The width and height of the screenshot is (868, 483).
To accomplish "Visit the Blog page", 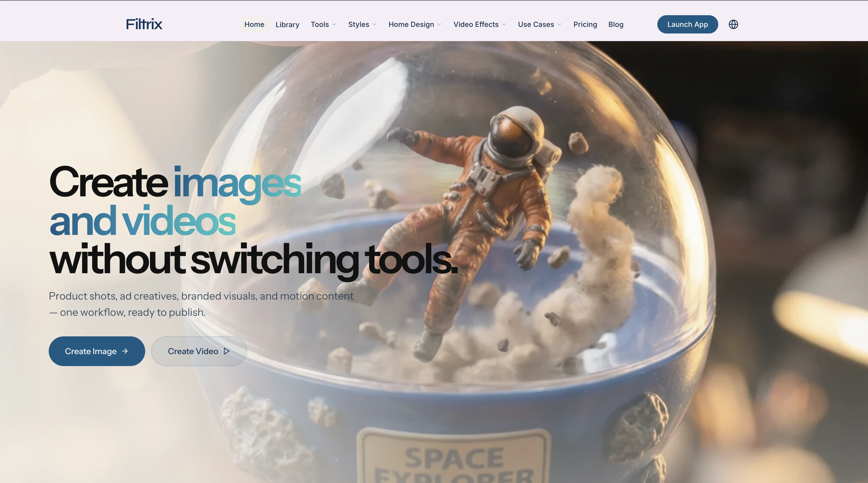I will point(616,24).
